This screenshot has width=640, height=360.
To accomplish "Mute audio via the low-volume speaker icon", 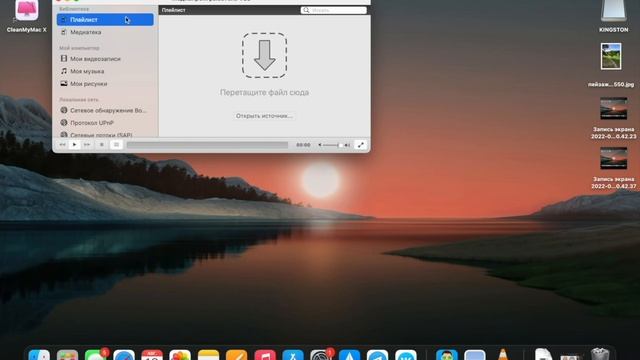I will pos(320,145).
